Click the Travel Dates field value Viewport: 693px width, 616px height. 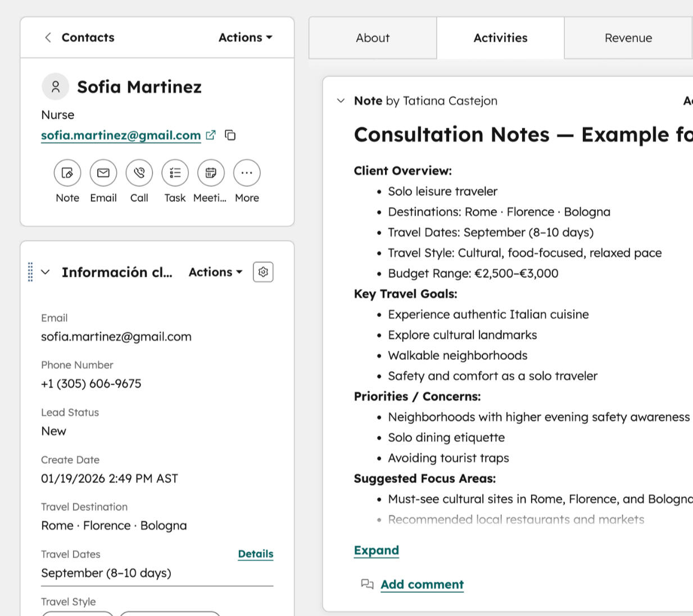click(106, 573)
